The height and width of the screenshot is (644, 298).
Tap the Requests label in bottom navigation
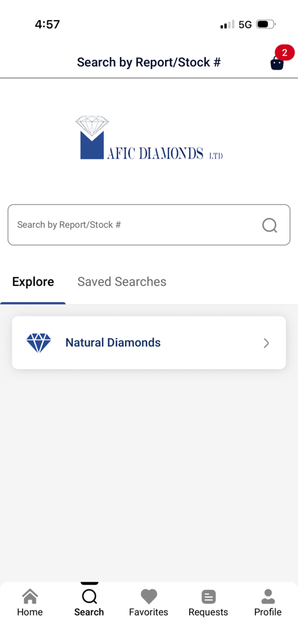208,612
